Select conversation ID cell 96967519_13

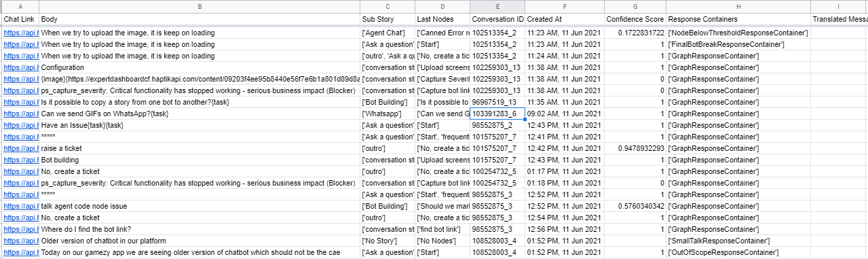[x=497, y=102]
